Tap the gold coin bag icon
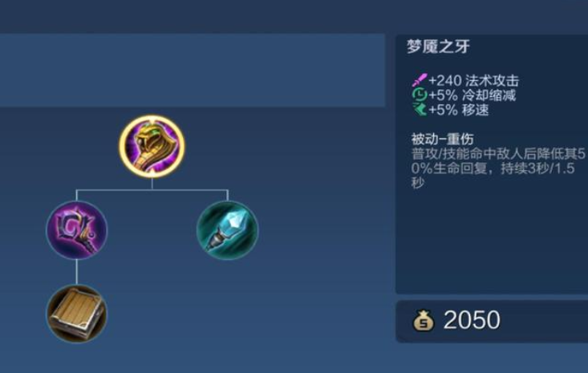The height and width of the screenshot is (373, 588). click(424, 321)
